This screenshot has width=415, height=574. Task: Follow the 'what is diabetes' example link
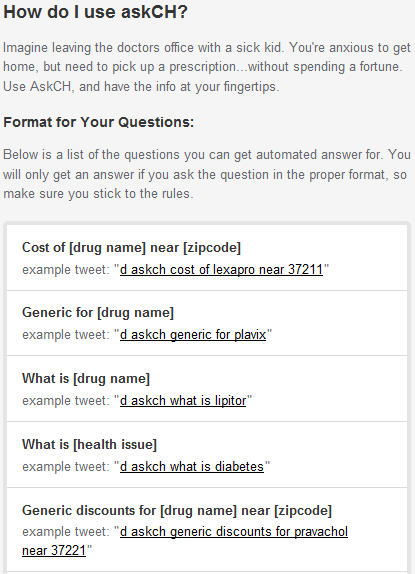192,466
